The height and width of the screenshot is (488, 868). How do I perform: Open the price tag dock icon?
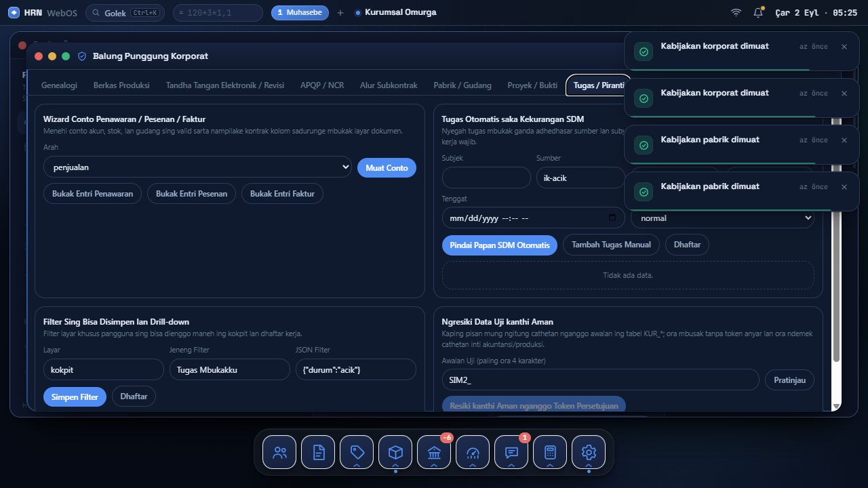coord(357,452)
